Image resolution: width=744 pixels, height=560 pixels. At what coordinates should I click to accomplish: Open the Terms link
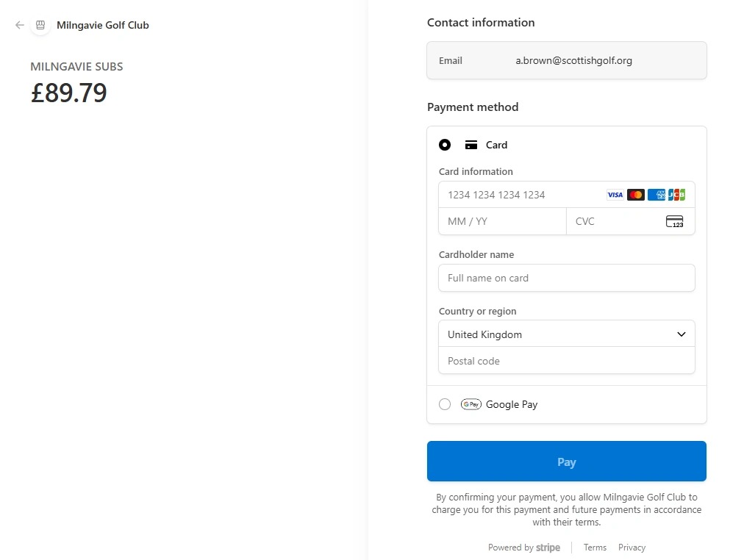[x=595, y=548]
